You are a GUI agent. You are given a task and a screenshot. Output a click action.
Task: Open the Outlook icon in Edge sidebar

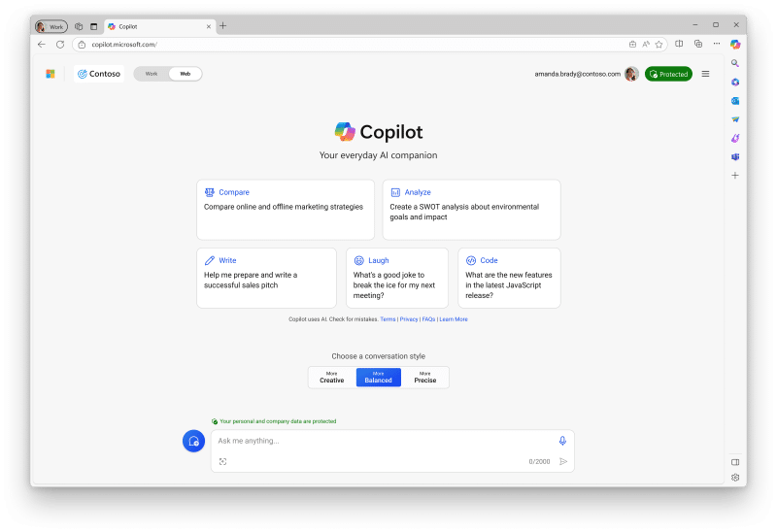point(735,101)
